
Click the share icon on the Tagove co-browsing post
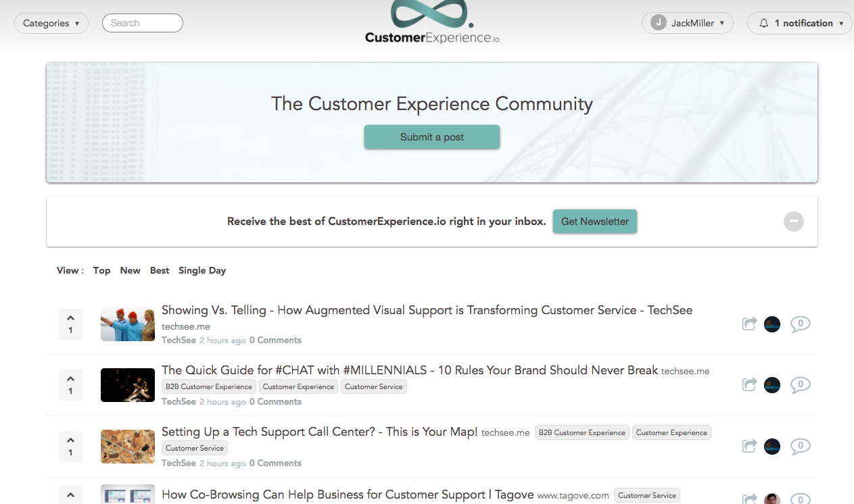tap(749, 499)
